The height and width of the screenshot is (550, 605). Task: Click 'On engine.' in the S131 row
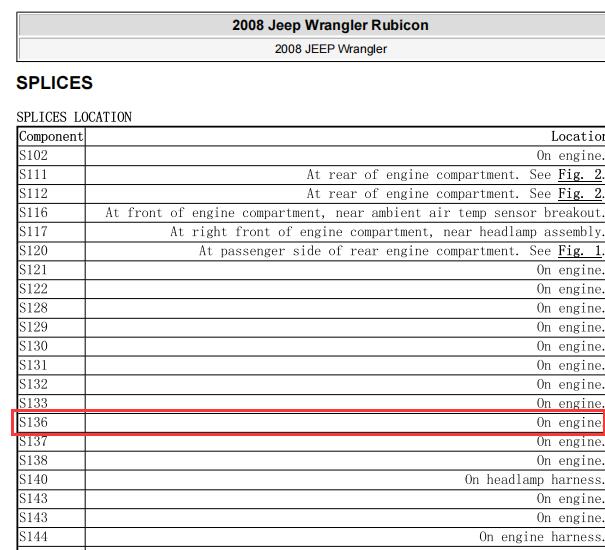pos(570,366)
